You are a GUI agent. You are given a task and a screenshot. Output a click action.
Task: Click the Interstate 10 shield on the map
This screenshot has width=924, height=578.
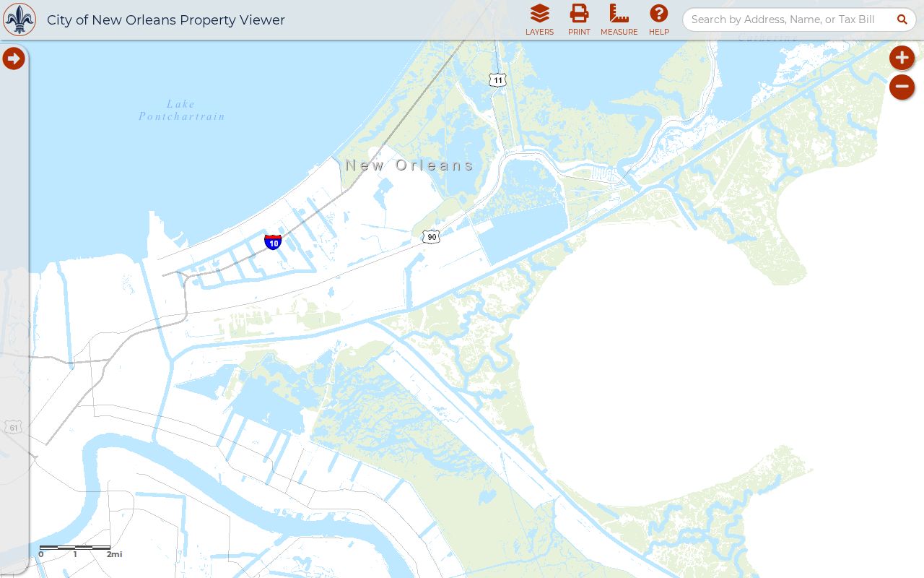(x=273, y=242)
